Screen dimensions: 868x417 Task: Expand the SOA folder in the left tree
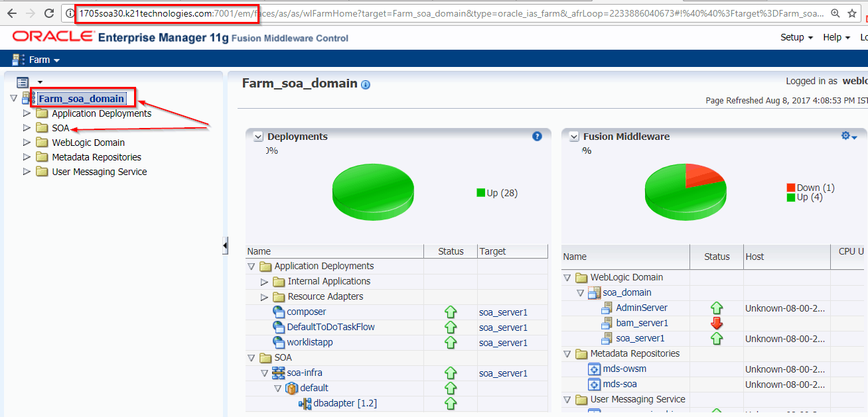point(27,128)
